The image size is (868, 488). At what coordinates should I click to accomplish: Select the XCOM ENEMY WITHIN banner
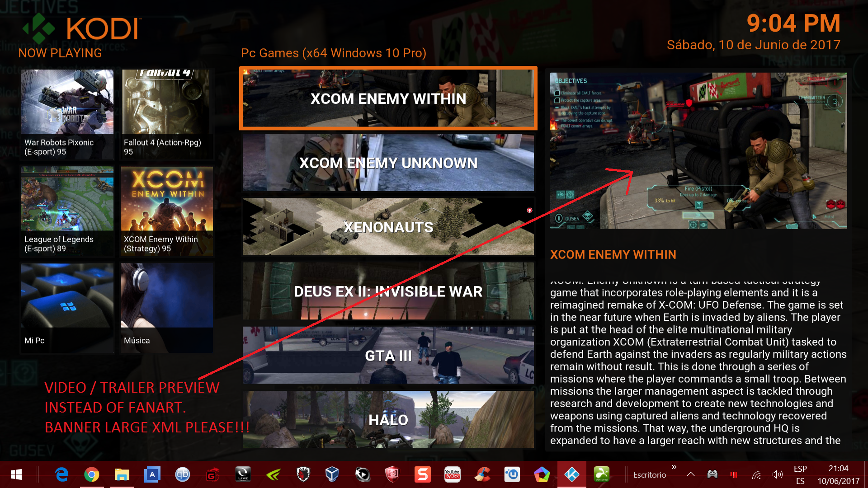[x=388, y=99]
